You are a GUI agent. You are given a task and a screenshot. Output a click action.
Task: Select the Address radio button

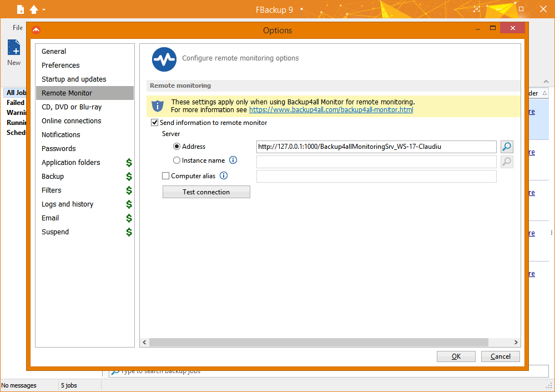(176, 146)
